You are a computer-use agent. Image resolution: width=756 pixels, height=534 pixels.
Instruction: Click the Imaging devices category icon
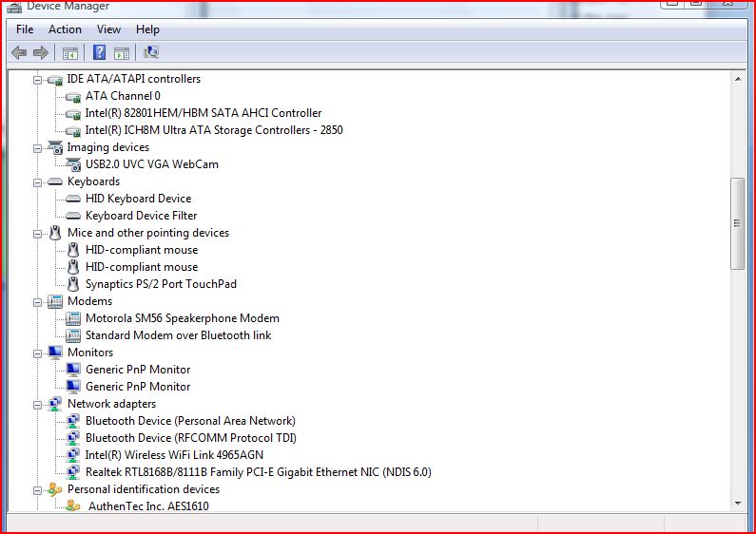click(55, 147)
